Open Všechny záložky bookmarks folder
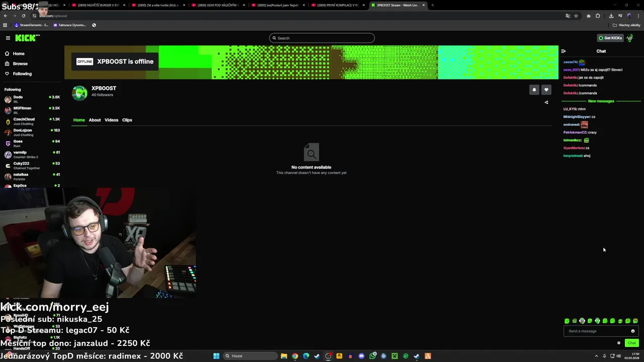The width and height of the screenshot is (644, 362). pos(626,25)
